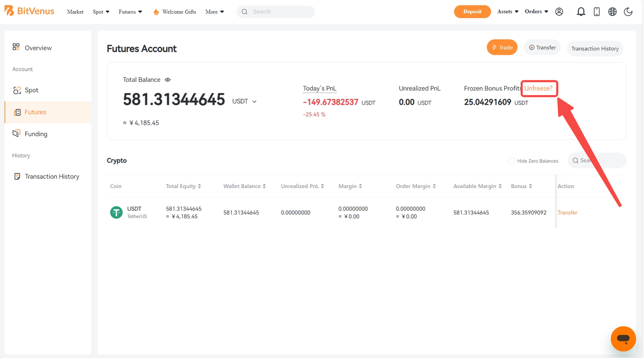Click the BitVenus logo
This screenshot has width=644, height=358.
29,11
